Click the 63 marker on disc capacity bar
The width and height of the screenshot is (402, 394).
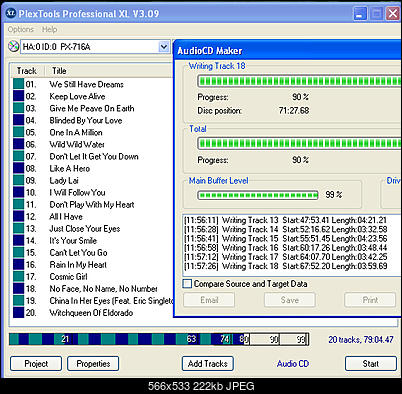[191, 339]
